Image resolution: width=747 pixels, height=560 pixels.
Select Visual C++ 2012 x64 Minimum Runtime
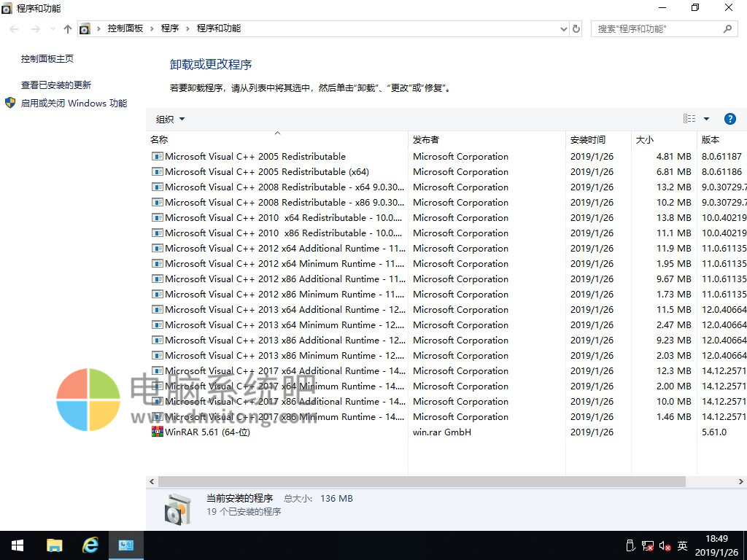coord(446,263)
